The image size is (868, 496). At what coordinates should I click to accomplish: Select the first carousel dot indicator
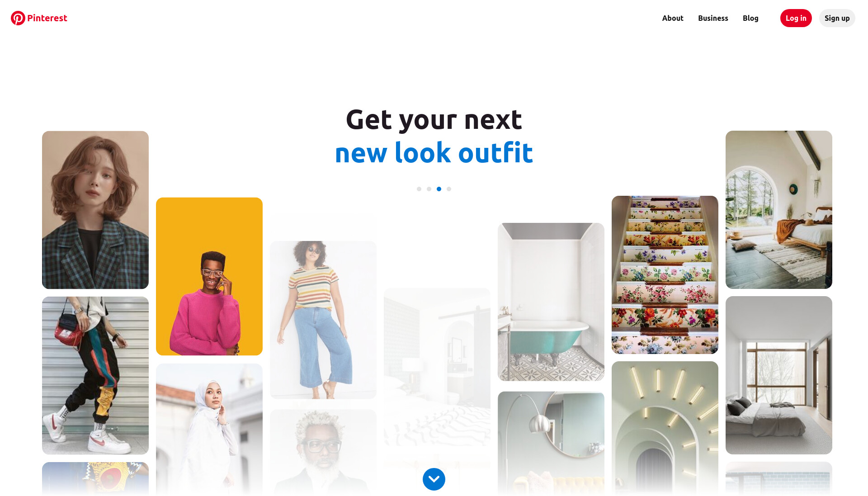[x=419, y=189]
